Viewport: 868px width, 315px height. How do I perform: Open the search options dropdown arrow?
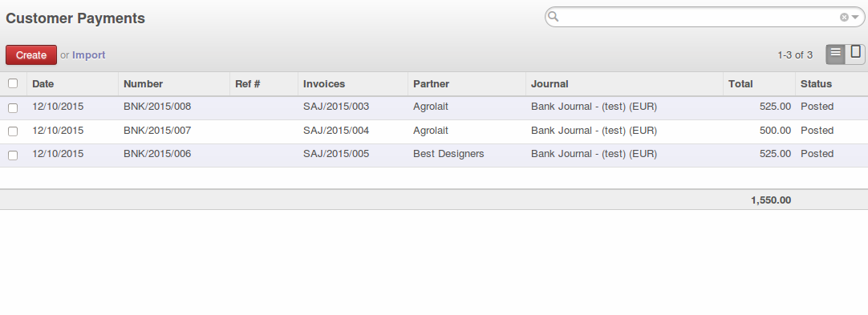(855, 18)
